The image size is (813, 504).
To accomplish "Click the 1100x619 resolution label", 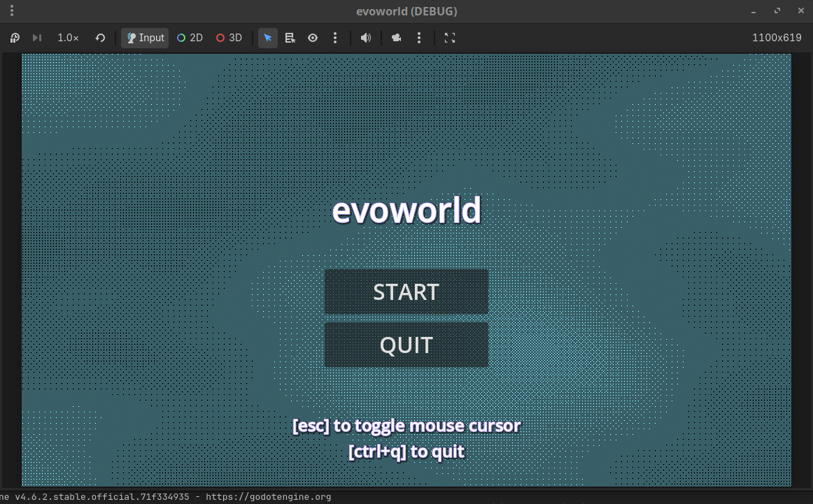I will 777,38.
